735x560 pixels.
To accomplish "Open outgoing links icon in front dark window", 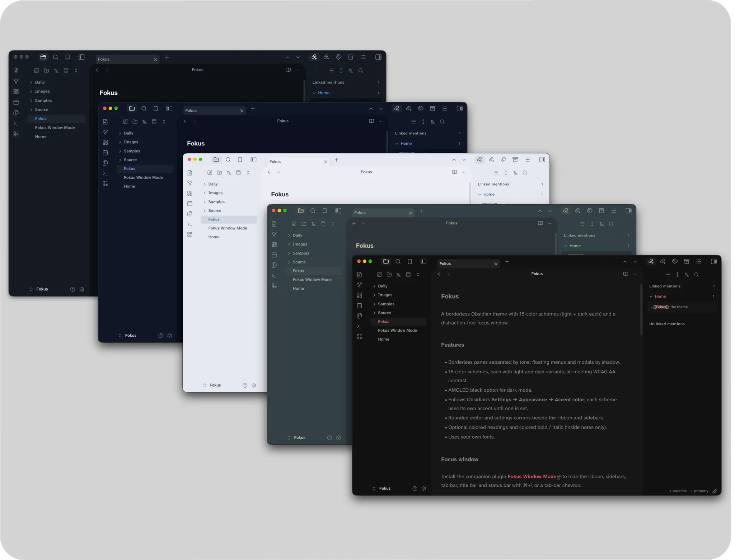I will (663, 262).
